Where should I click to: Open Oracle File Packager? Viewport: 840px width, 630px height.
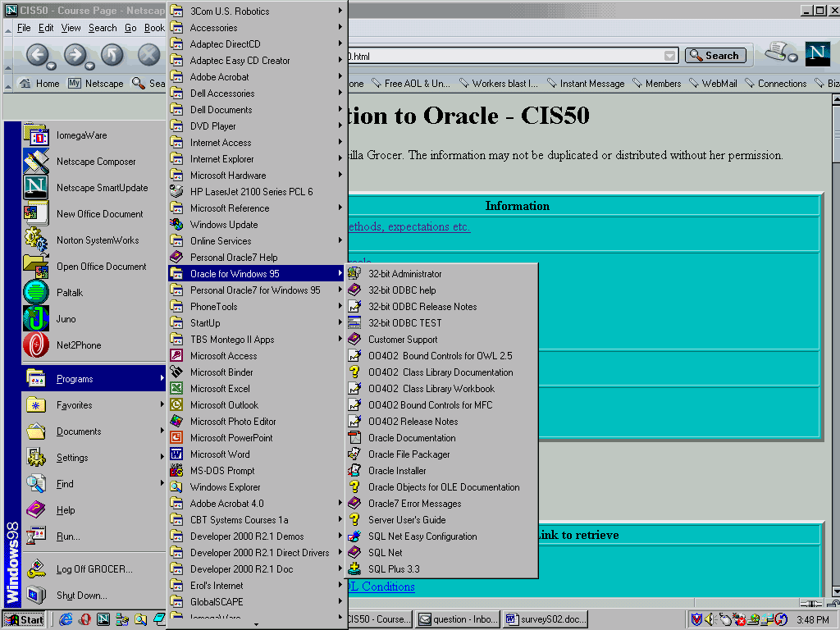click(441, 454)
